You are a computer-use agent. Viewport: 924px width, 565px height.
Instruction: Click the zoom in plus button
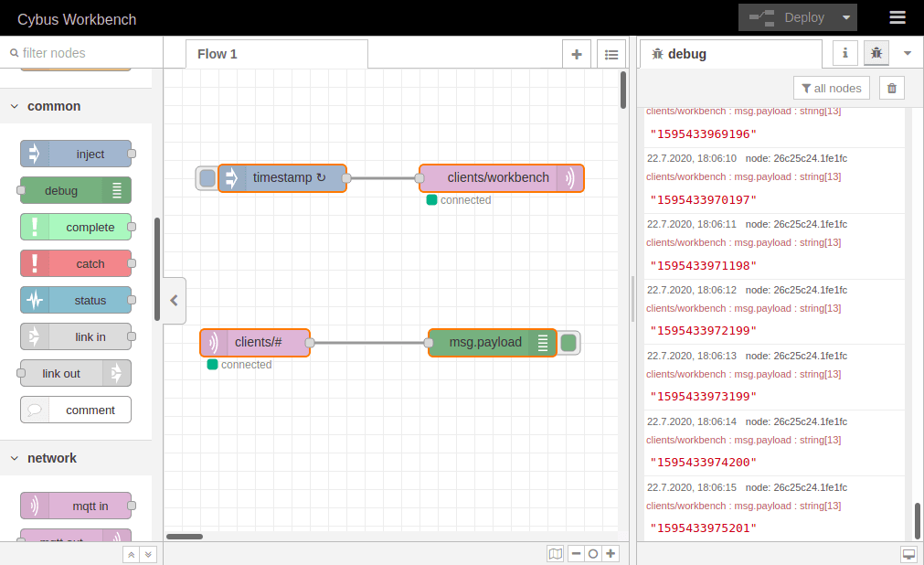pos(611,553)
